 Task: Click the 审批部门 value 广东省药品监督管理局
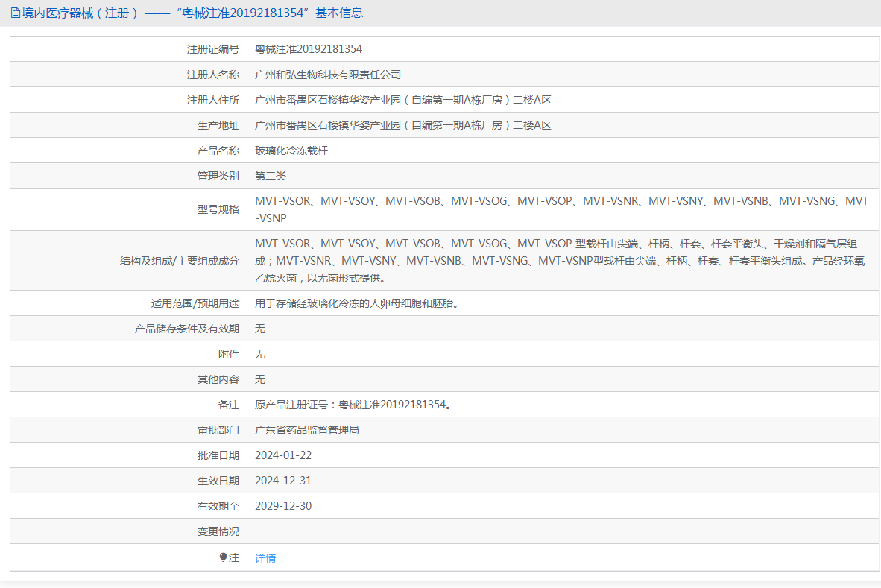click(307, 430)
